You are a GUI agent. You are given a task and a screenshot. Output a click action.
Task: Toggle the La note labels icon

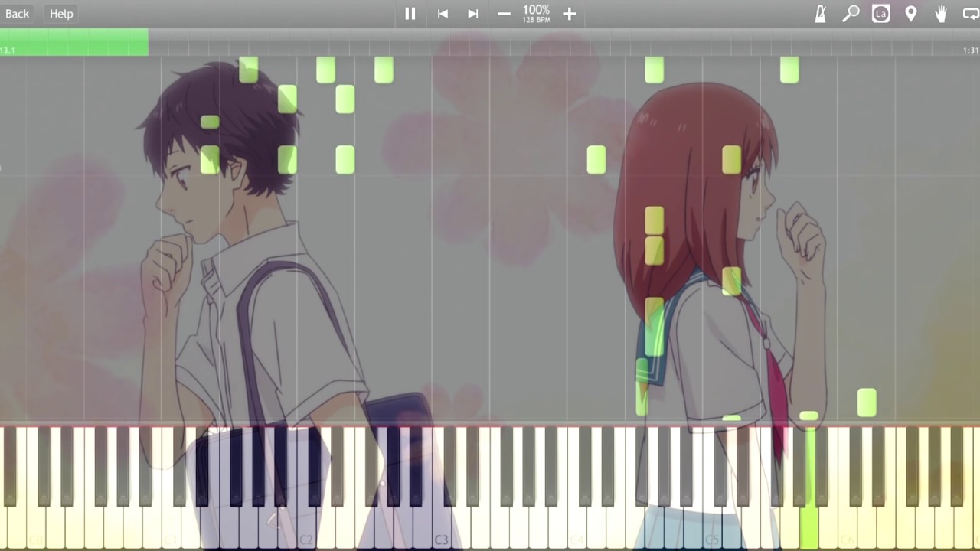[x=880, y=14]
